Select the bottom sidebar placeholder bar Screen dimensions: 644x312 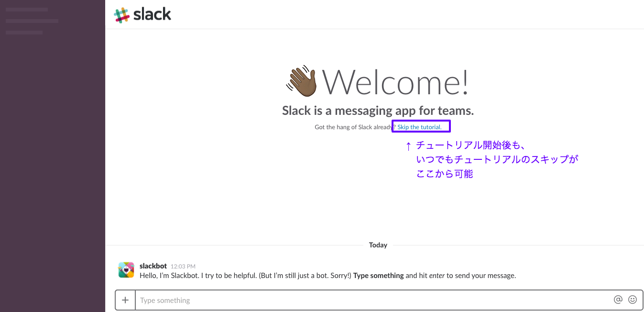point(24,33)
